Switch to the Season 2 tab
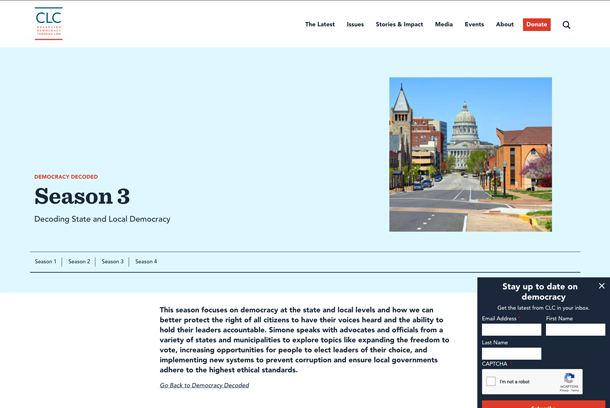This screenshot has width=610, height=408. (x=79, y=261)
